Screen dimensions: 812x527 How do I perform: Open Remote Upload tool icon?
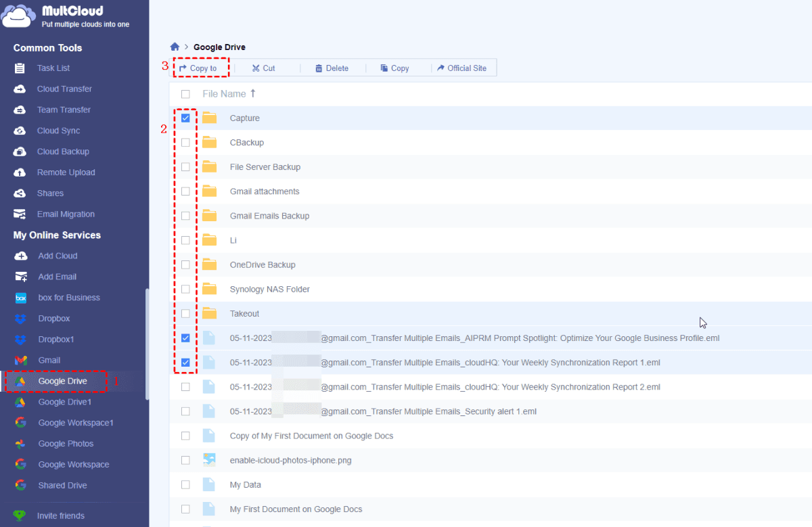(x=20, y=173)
